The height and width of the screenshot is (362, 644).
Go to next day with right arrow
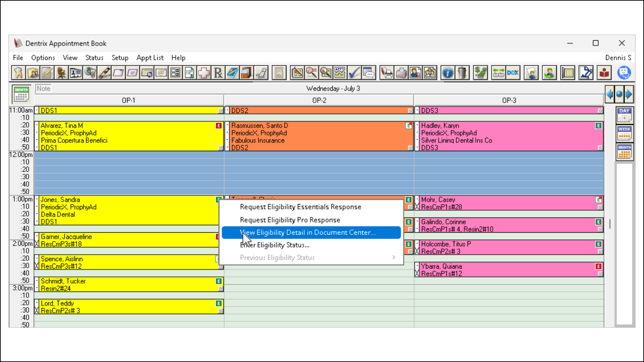tap(629, 94)
